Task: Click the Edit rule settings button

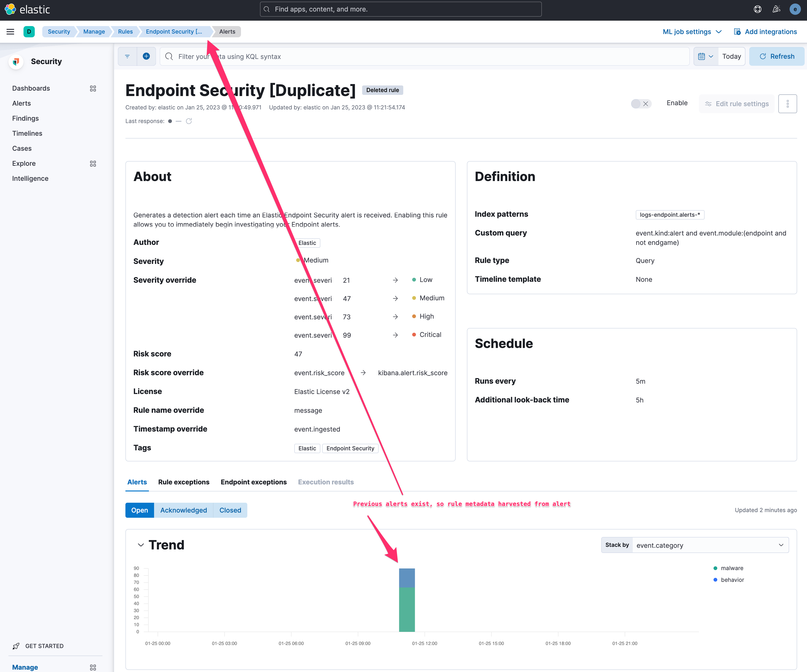Action: coord(736,103)
